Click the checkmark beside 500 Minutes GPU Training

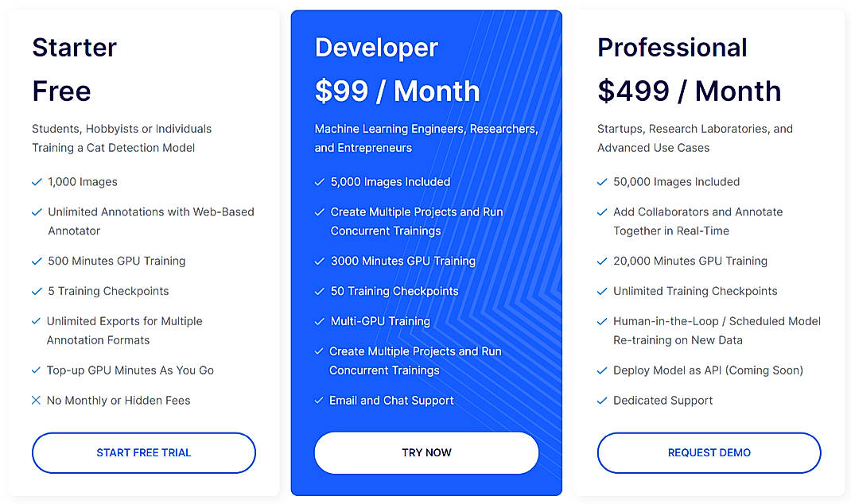[x=37, y=261]
